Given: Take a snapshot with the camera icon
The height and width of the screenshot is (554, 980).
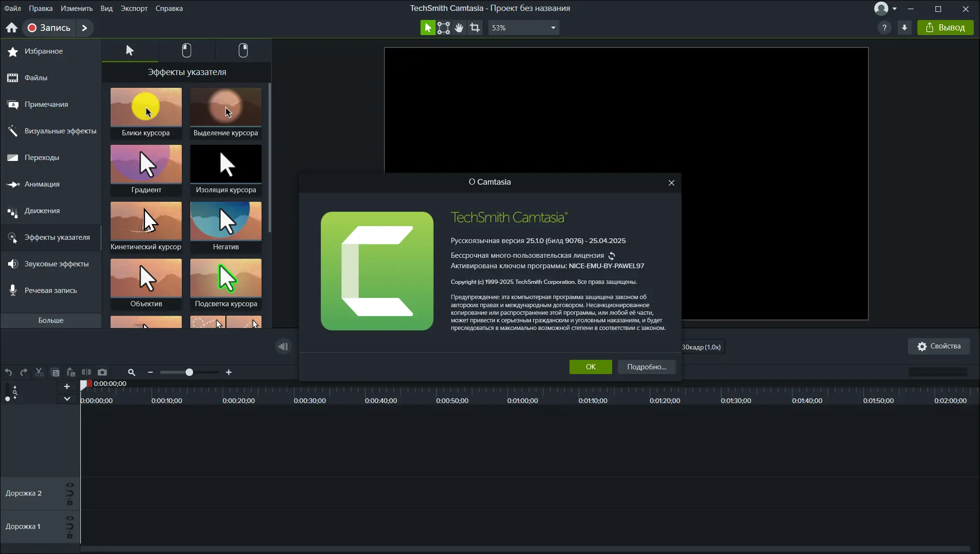Looking at the screenshot, I should click(102, 372).
